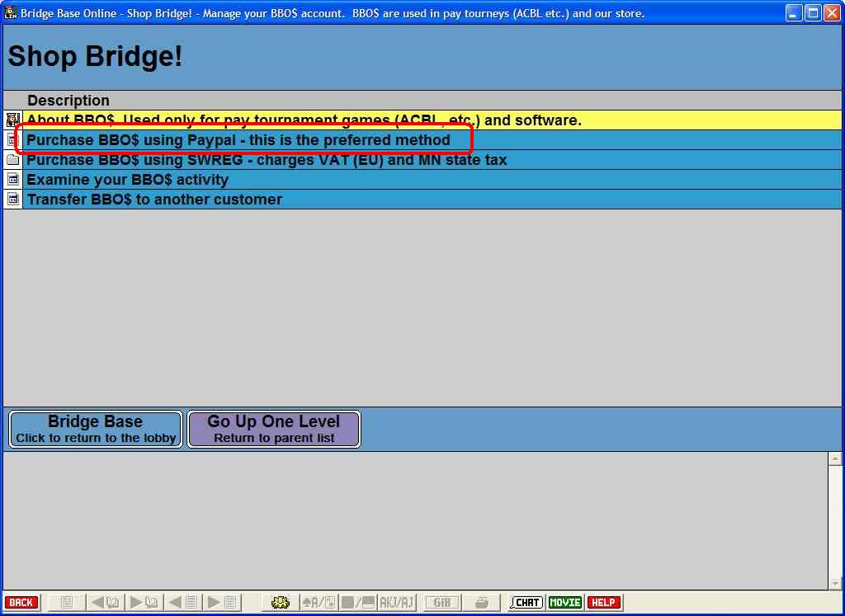Click the spade A card display icon
The width and height of the screenshot is (845, 616).
point(319,602)
